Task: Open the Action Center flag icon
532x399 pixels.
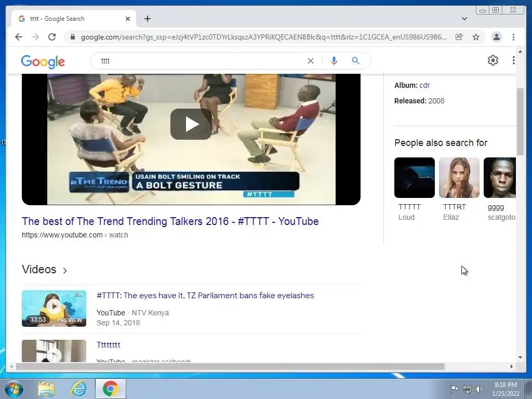Action: 454,389
